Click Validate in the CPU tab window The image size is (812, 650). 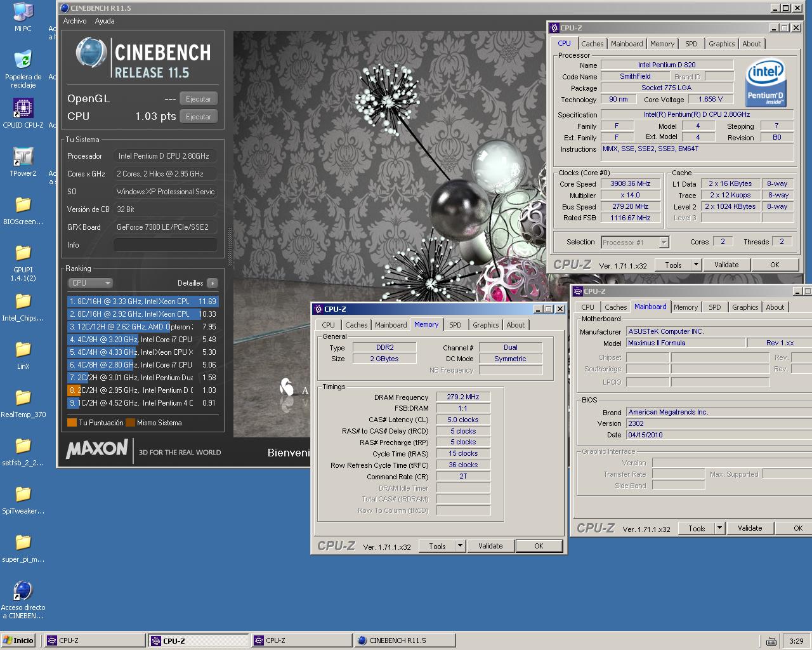pos(726,265)
